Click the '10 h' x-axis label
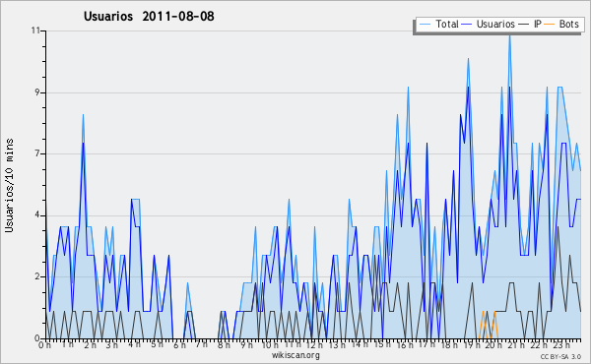The height and width of the screenshot is (364, 591). point(270,345)
